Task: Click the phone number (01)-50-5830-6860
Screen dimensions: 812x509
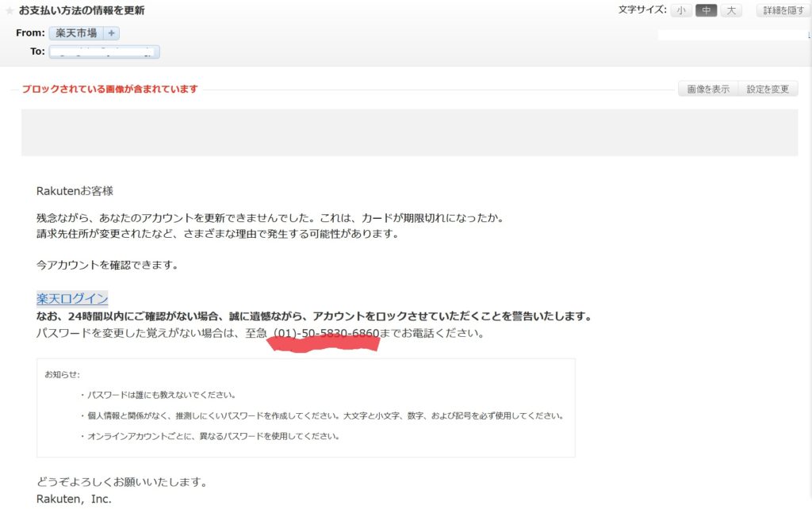Action: point(326,333)
